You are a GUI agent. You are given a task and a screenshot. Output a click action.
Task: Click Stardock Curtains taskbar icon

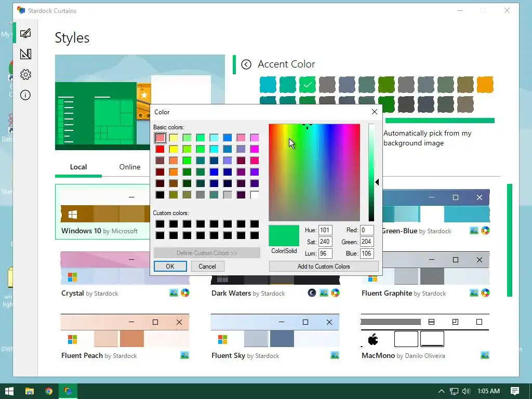[x=68, y=391]
